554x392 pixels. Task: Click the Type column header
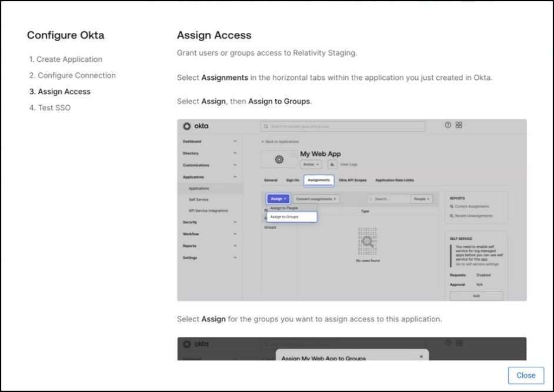click(x=365, y=211)
